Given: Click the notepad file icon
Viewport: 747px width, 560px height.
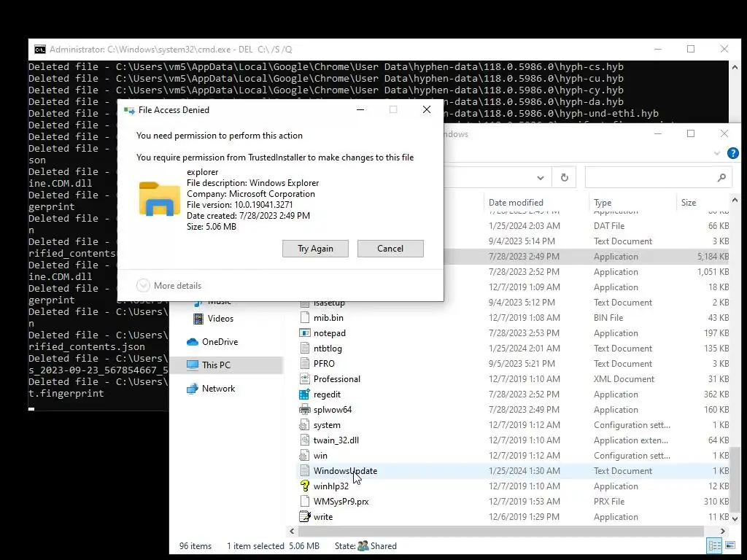Looking at the screenshot, I should point(304,332).
